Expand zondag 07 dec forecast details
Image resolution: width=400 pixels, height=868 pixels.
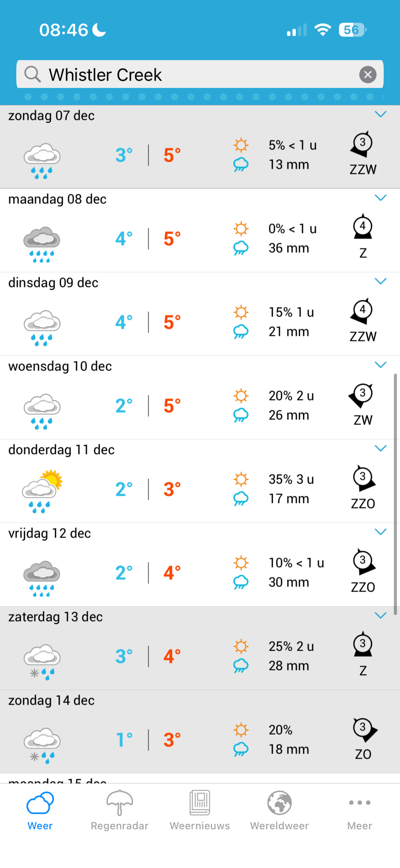(380, 114)
